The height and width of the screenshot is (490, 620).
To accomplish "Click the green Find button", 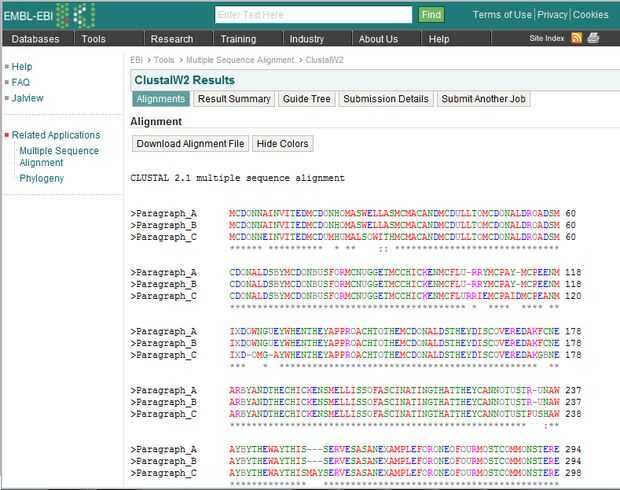I will click(x=431, y=15).
